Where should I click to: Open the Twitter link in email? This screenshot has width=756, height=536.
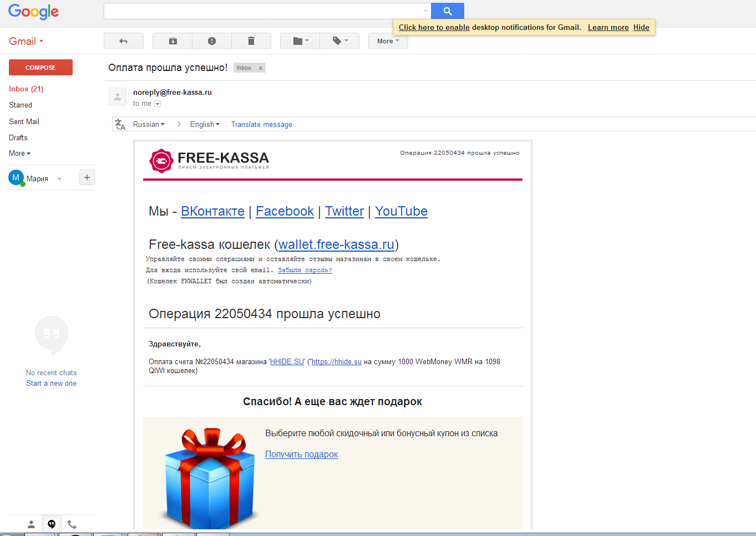pos(344,211)
